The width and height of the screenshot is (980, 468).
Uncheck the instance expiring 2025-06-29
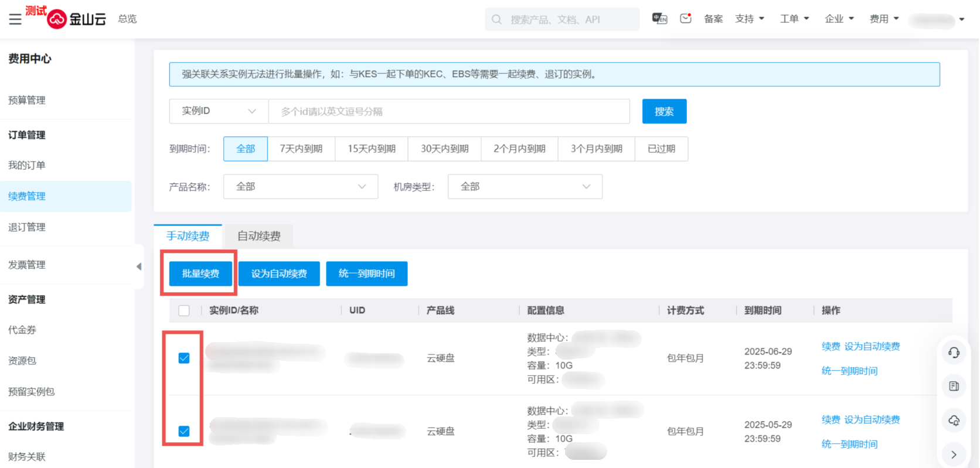tap(184, 358)
